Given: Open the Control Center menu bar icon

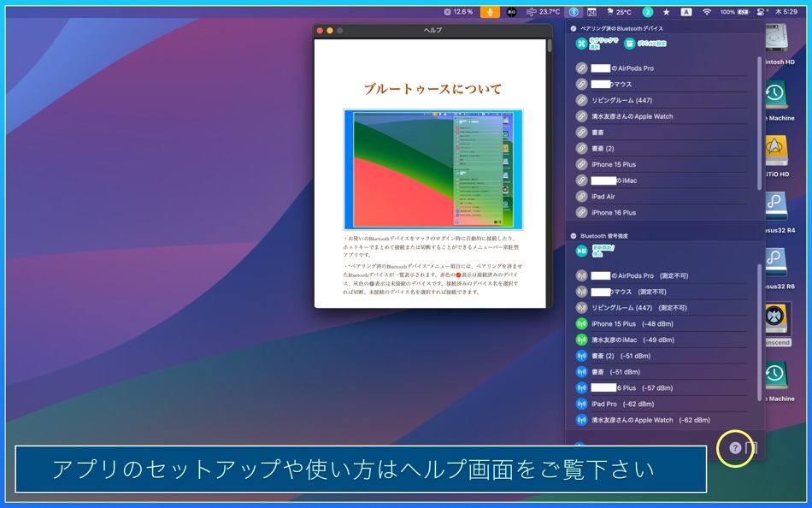Looking at the screenshot, I should pyautogui.click(x=762, y=12).
